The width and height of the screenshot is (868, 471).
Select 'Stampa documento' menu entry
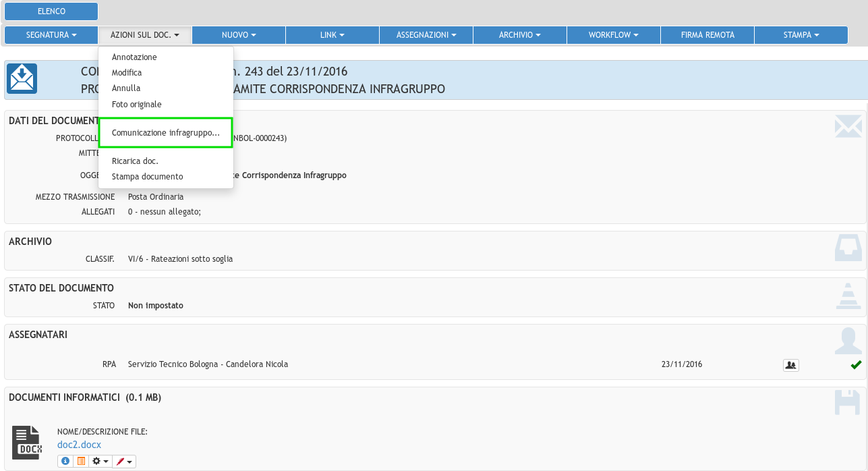(x=147, y=177)
